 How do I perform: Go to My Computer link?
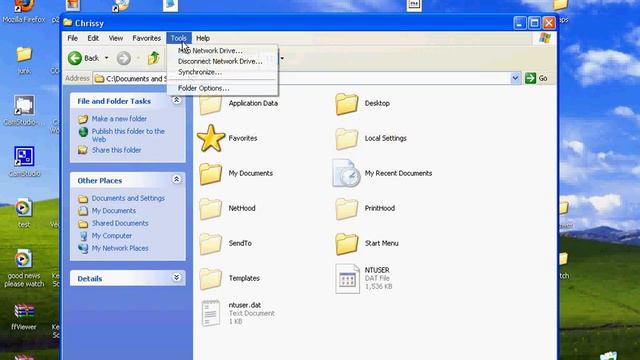[112, 236]
